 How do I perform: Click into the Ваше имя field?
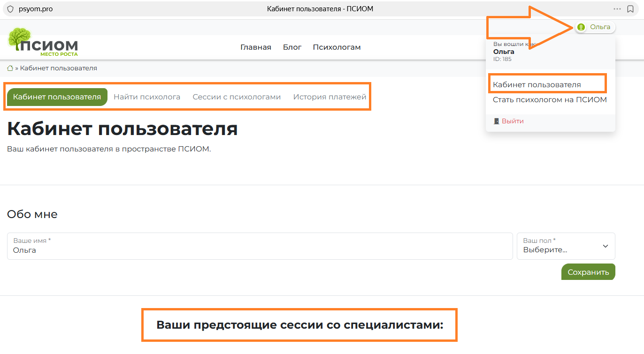pos(260,250)
